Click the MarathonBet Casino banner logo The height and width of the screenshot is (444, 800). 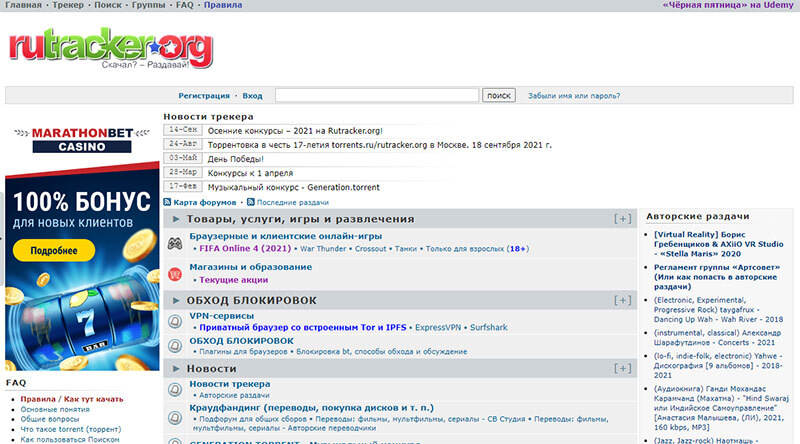pyautogui.click(x=82, y=140)
